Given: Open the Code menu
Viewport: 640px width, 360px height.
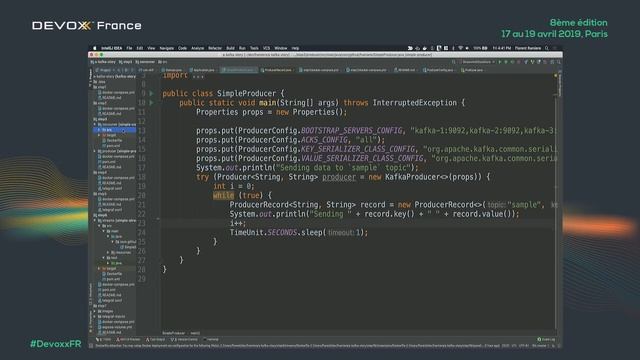Looking at the screenshot, I should click(x=182, y=48).
